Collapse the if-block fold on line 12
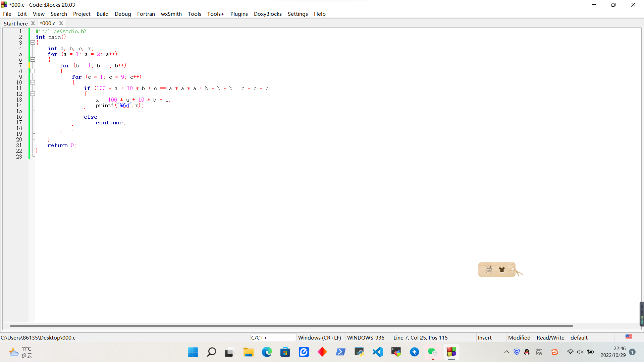This screenshot has width=644, height=362. pyautogui.click(x=33, y=94)
